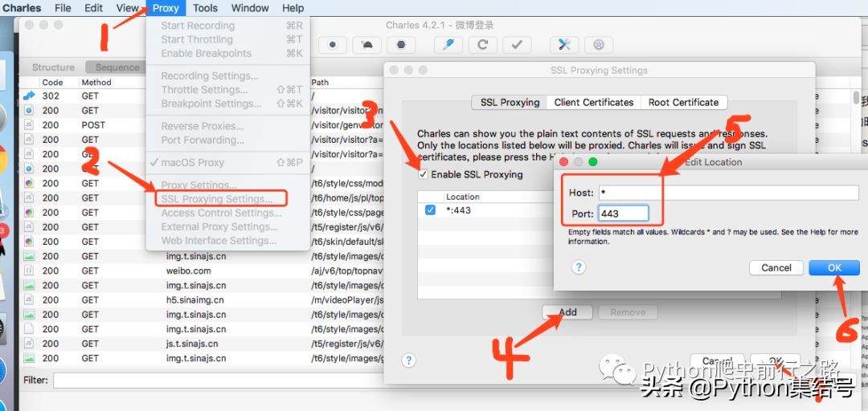
Task: Open the gear settings icon in toolbar
Action: pyautogui.click(x=599, y=46)
